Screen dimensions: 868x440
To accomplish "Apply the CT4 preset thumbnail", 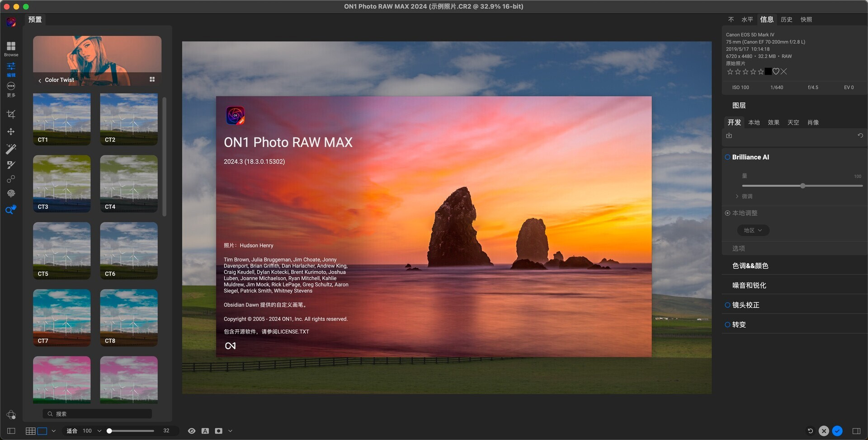I will click(129, 184).
